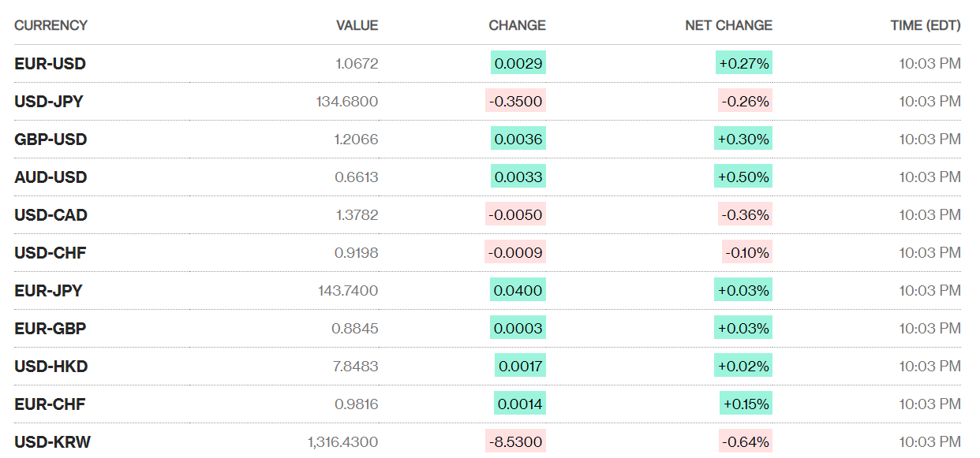Click the GBP-USD currency pair
The height and width of the screenshot is (458, 980).
pos(50,140)
